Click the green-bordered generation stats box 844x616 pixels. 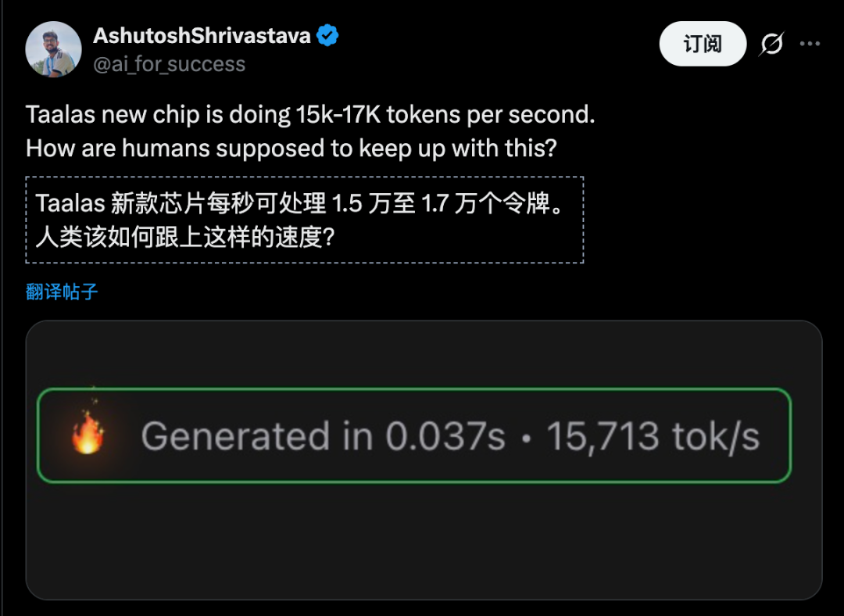click(414, 435)
